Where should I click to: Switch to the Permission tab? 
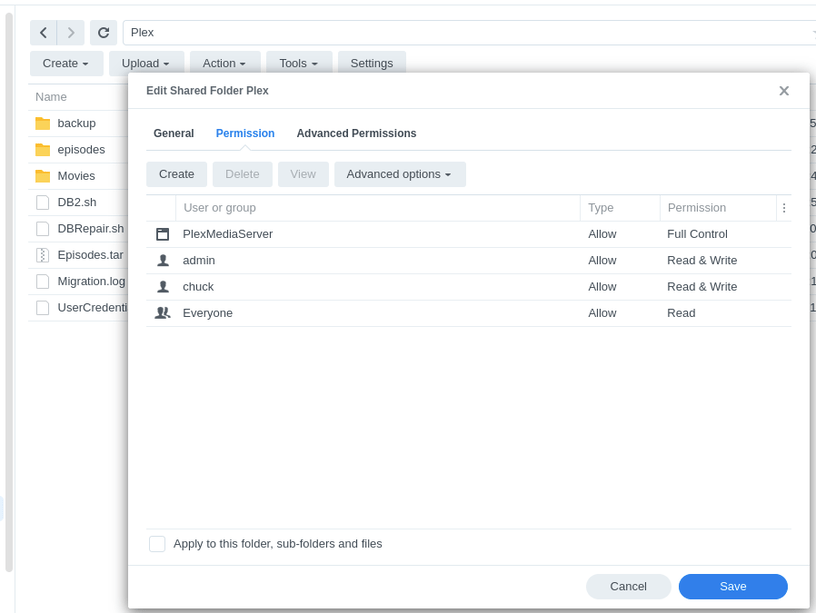pyautogui.click(x=245, y=133)
